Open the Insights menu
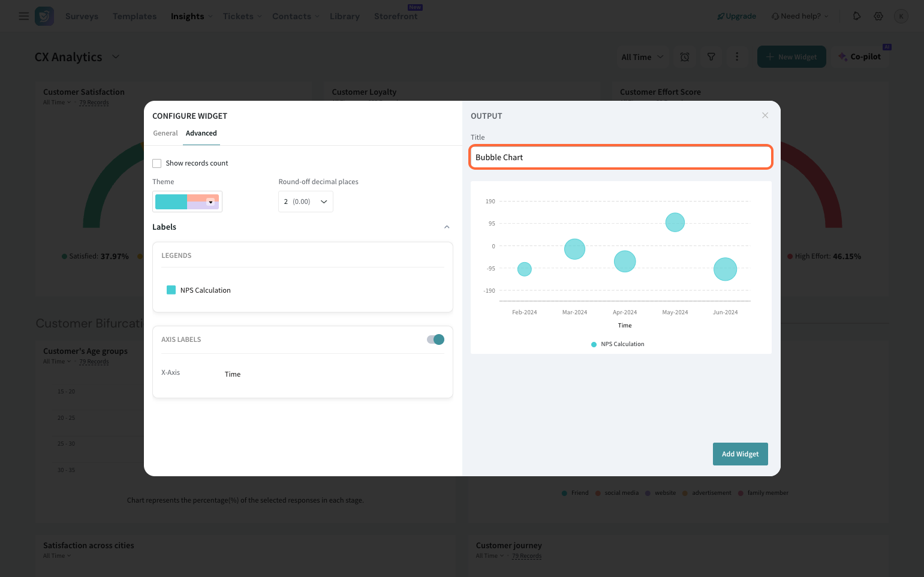 191,16
